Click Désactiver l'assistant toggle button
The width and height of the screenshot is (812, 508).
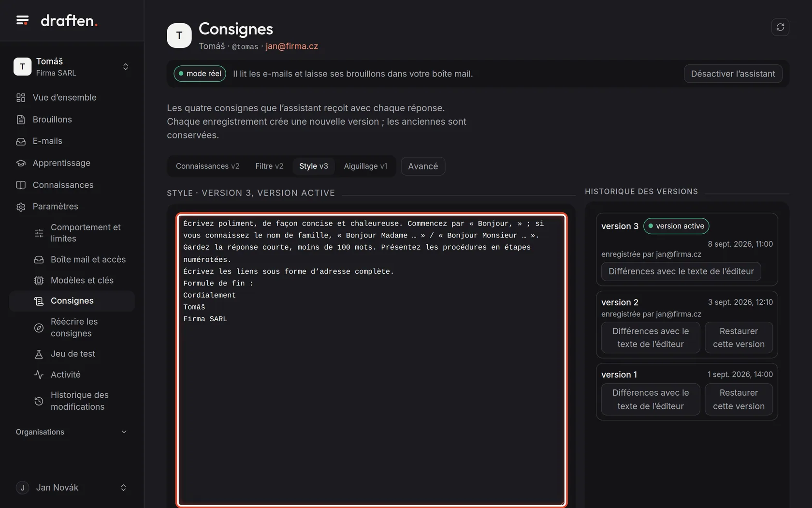tap(733, 74)
